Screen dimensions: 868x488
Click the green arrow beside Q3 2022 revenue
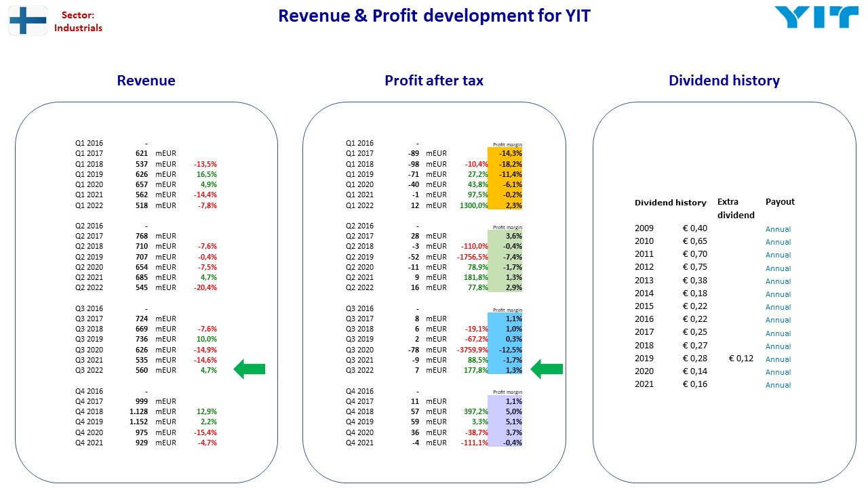tap(249, 369)
